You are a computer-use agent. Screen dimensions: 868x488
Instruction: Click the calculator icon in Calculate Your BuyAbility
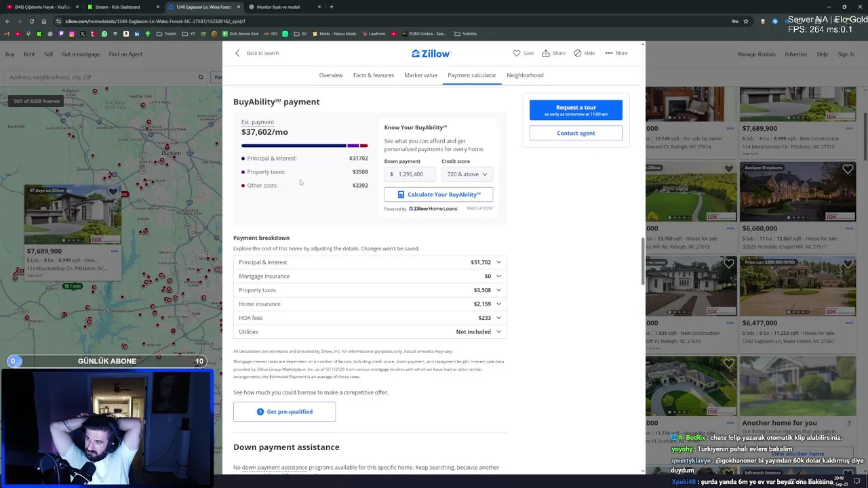click(401, 195)
